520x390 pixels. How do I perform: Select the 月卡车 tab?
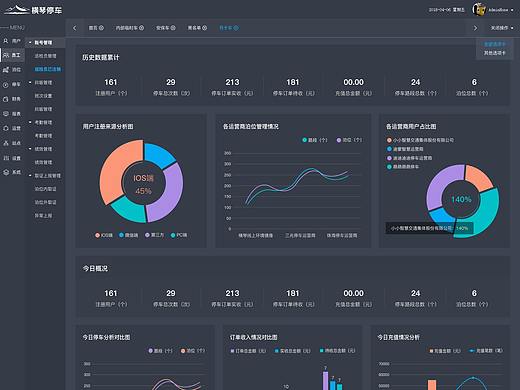coord(226,28)
